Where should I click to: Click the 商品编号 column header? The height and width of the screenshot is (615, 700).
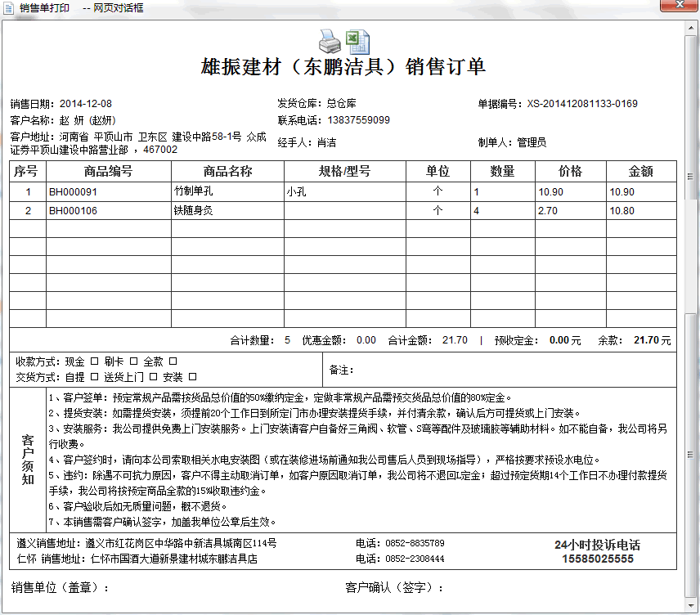coord(109,171)
